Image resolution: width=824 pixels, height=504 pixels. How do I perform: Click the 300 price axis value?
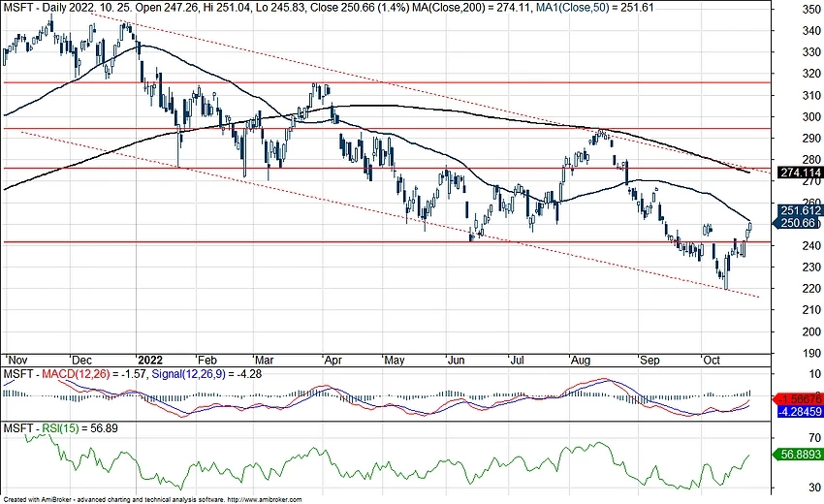point(811,116)
